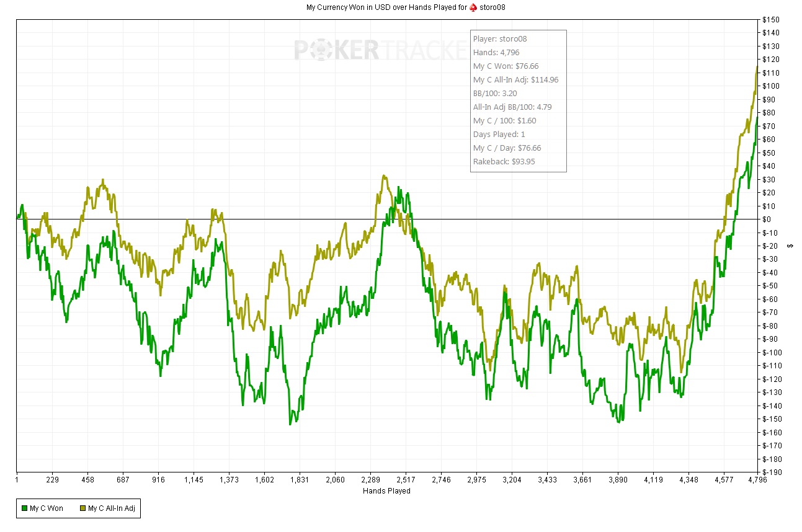
Task: Click the red spade icon in the chart title
Action: pyautogui.click(x=473, y=7)
